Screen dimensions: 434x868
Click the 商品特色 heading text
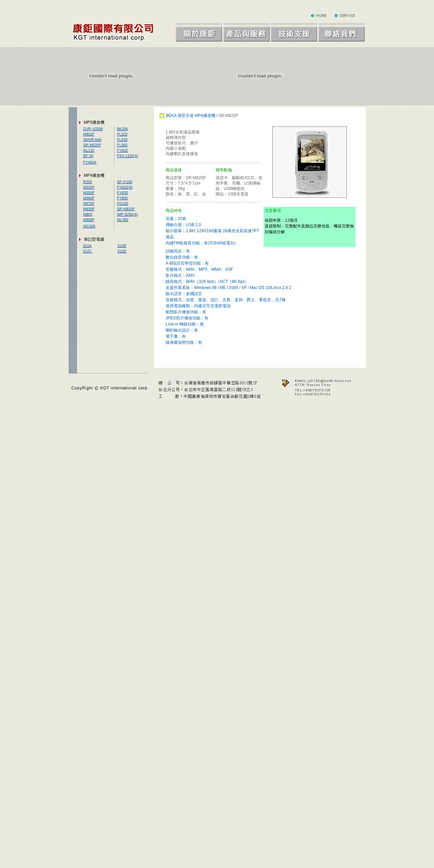tap(174, 211)
